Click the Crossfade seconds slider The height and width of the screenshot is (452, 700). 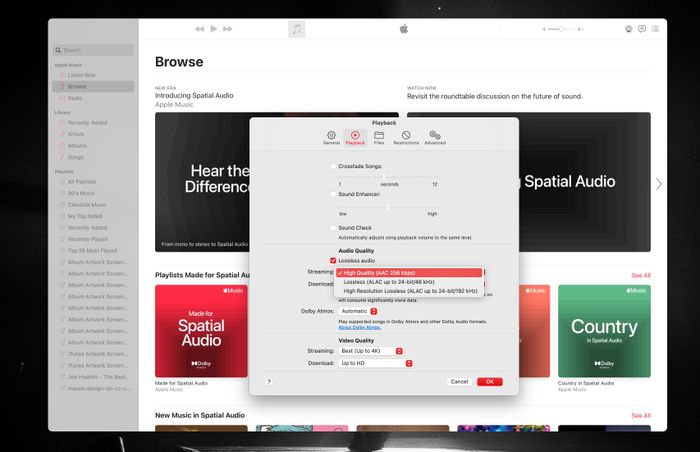click(x=388, y=177)
